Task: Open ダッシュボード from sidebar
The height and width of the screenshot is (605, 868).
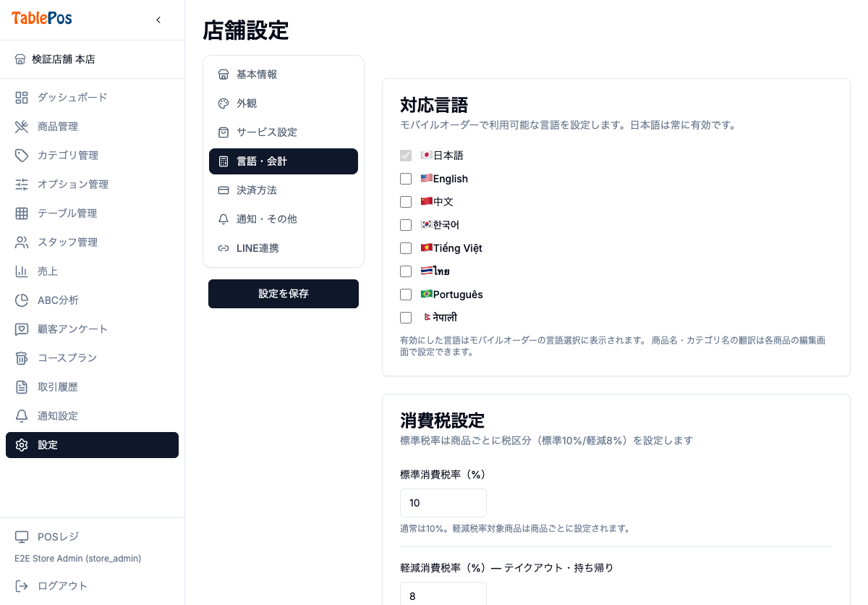Action: [x=92, y=98]
